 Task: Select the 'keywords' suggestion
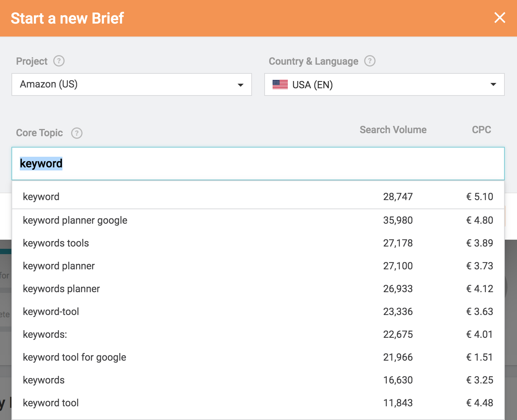[x=258, y=380]
